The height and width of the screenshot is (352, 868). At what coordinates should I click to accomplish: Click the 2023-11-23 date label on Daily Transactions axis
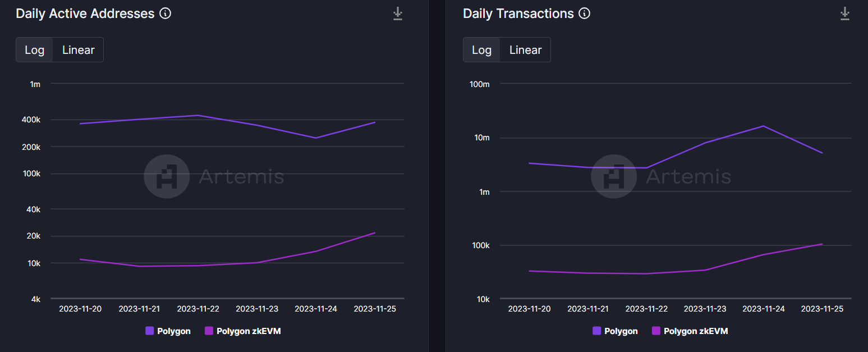(x=705, y=309)
